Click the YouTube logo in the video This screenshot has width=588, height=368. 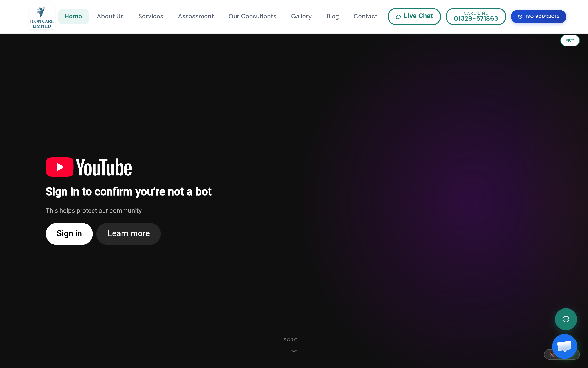(x=89, y=167)
